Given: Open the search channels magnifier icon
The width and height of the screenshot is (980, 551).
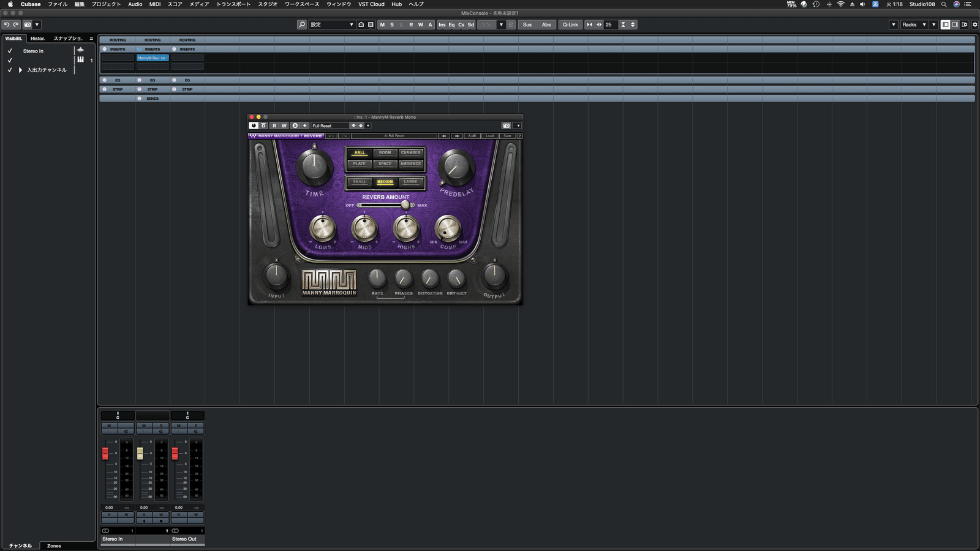Looking at the screenshot, I should pos(302,24).
